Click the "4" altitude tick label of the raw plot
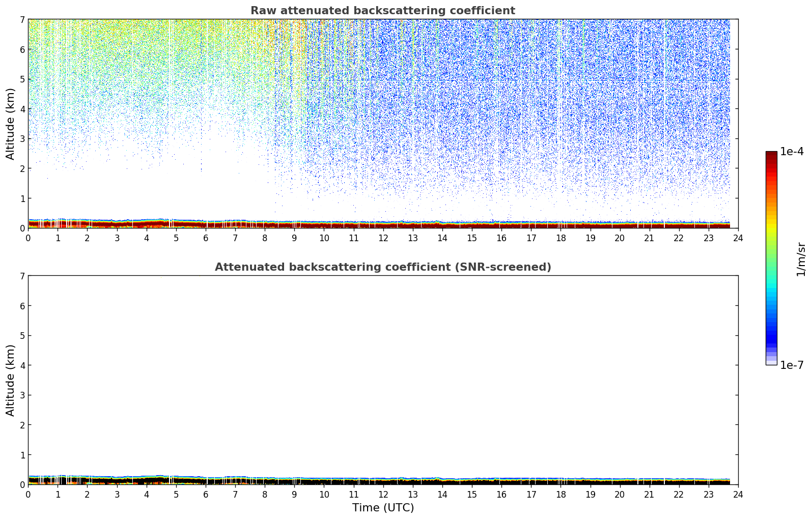 (x=22, y=109)
